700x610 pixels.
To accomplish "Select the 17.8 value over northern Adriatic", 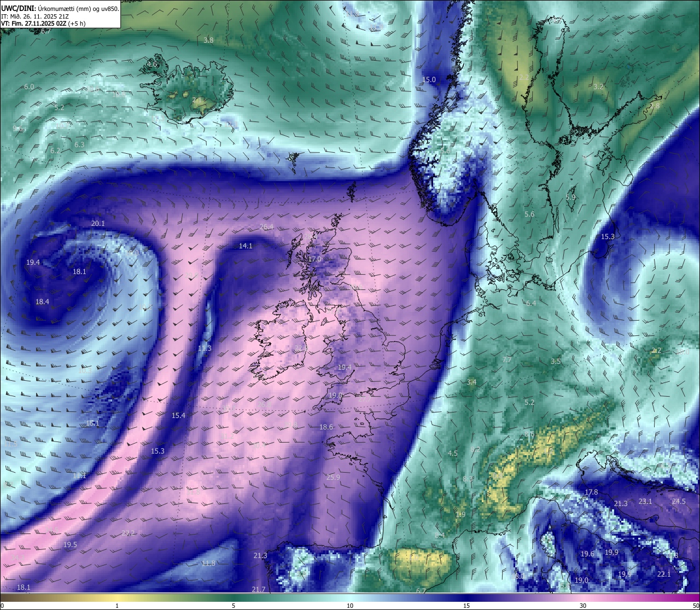I will coord(591,492).
